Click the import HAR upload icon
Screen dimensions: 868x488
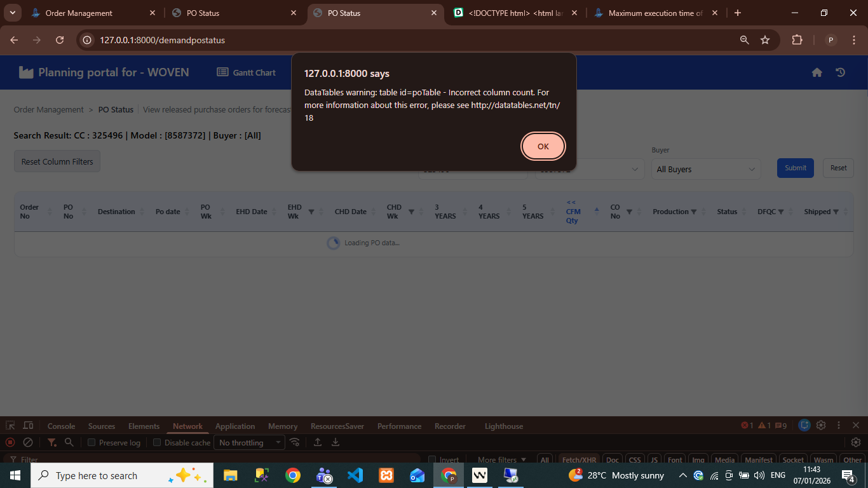tap(318, 442)
